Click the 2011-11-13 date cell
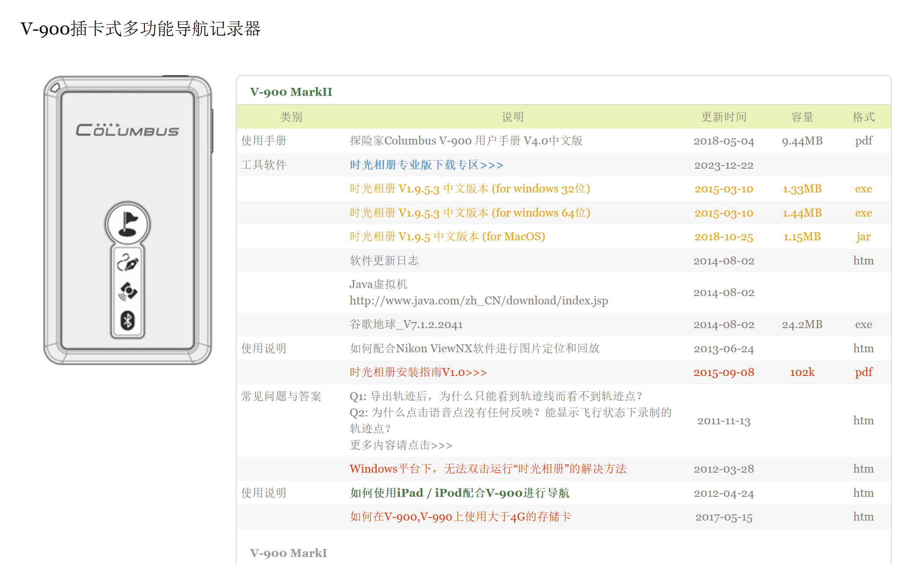 pos(724,421)
